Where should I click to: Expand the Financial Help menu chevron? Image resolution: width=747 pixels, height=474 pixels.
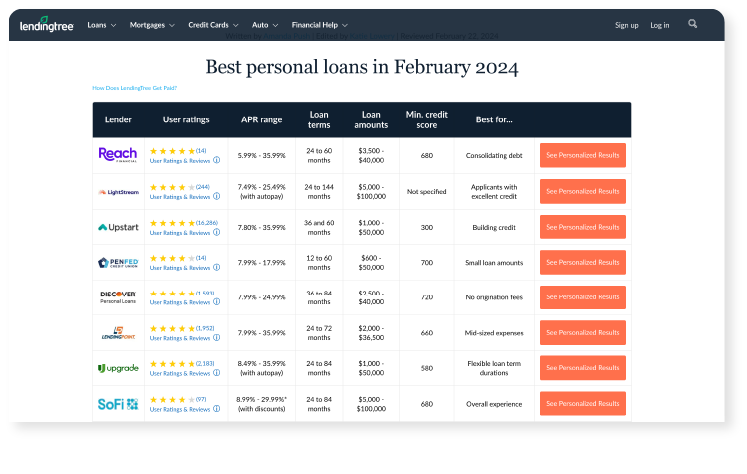pyautogui.click(x=345, y=25)
